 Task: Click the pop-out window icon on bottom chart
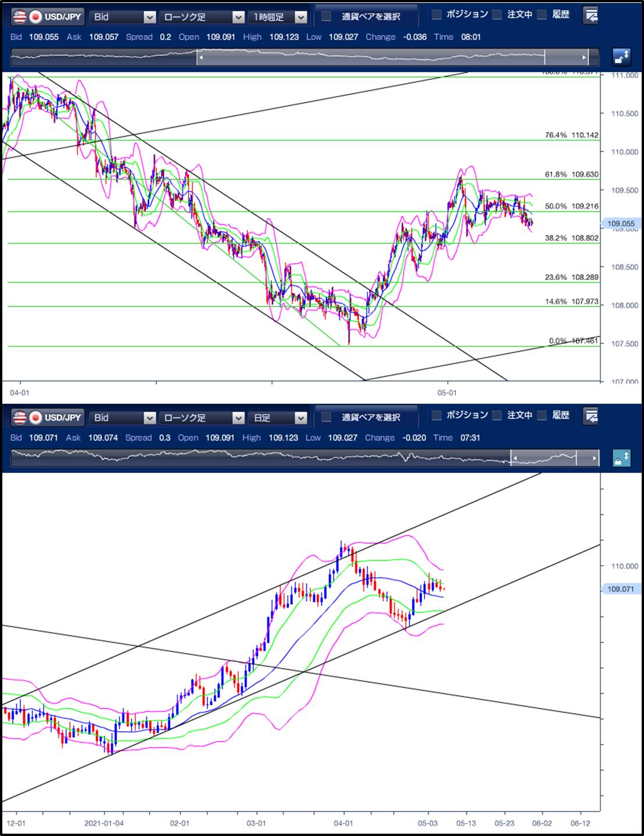coord(592,417)
